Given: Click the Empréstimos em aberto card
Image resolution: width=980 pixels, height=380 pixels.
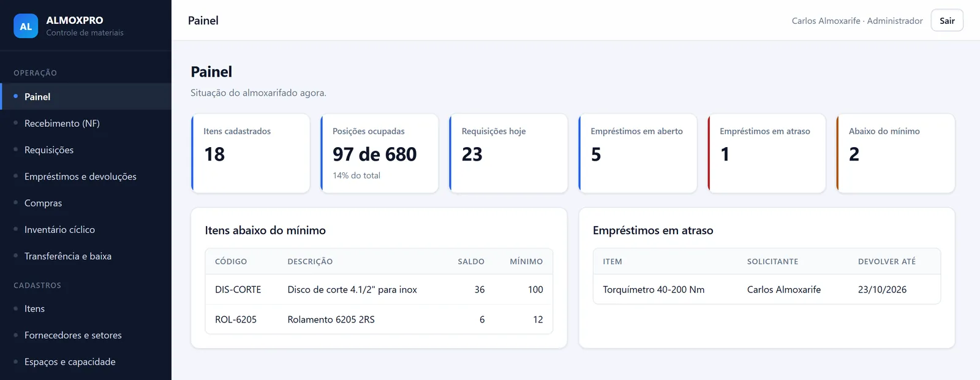Looking at the screenshot, I should (638, 153).
